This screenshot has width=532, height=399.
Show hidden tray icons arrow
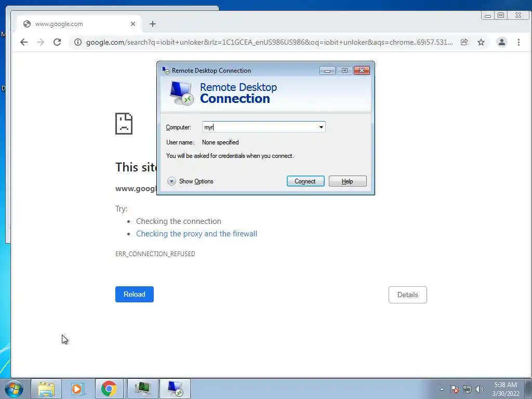pyautogui.click(x=442, y=389)
